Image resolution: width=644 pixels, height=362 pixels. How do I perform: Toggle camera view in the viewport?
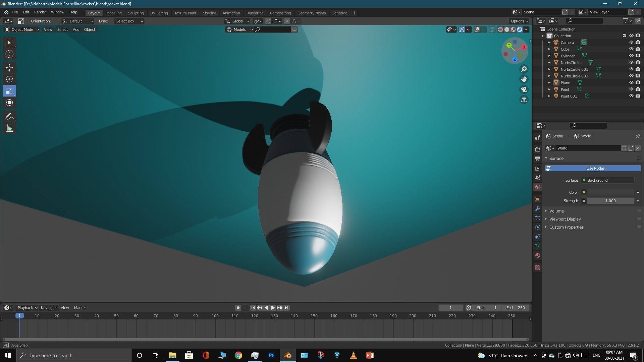[x=524, y=89]
